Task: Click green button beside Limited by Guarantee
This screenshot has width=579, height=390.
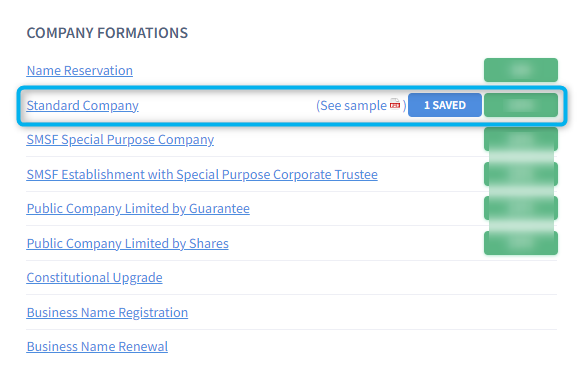Action: point(521,208)
